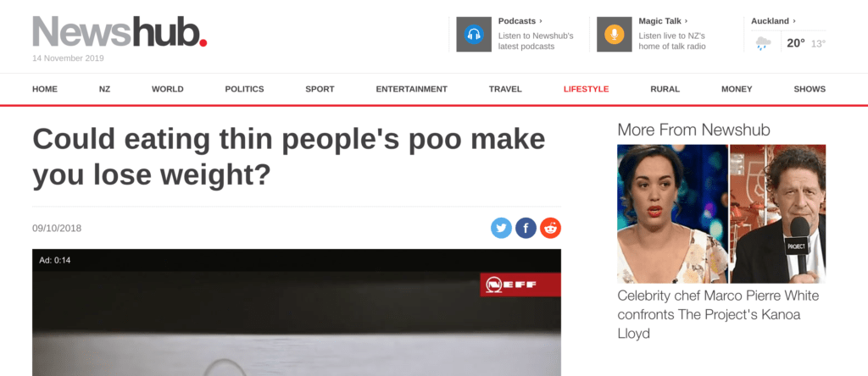The height and width of the screenshot is (376, 868).
Task: Open the Podcasts section link
Action: [520, 21]
